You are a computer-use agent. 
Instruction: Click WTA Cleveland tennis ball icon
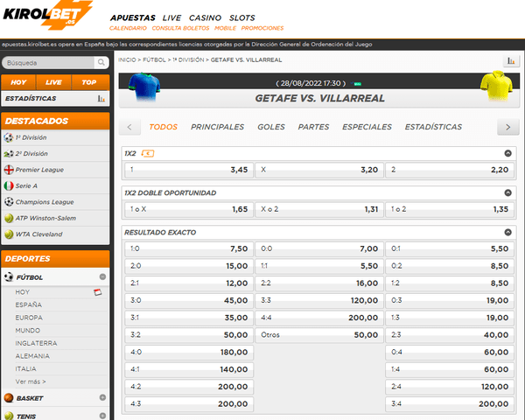pyautogui.click(x=9, y=234)
